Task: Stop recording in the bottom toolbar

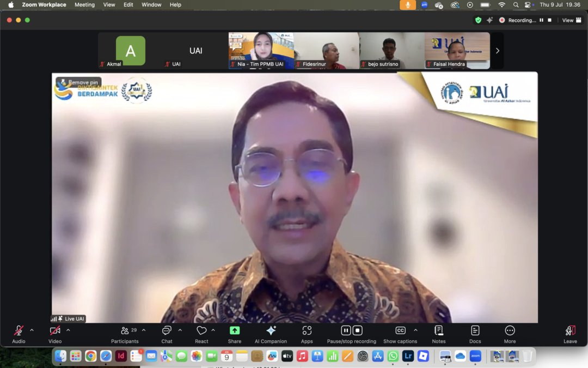Action: [357, 330]
